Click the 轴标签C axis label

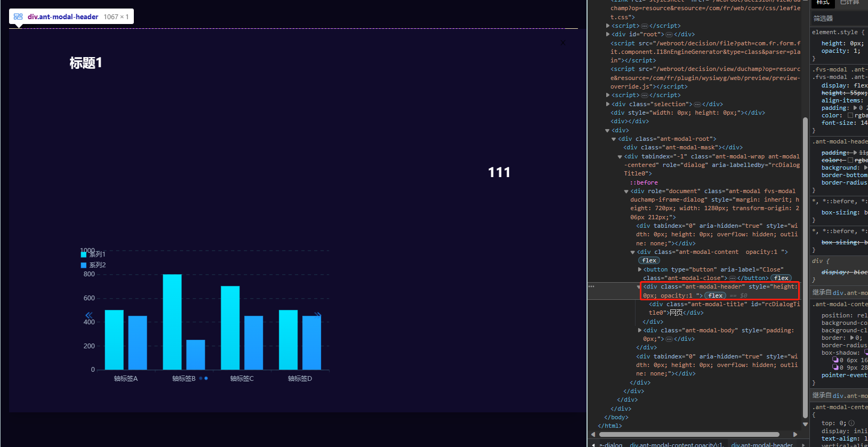pos(242,379)
